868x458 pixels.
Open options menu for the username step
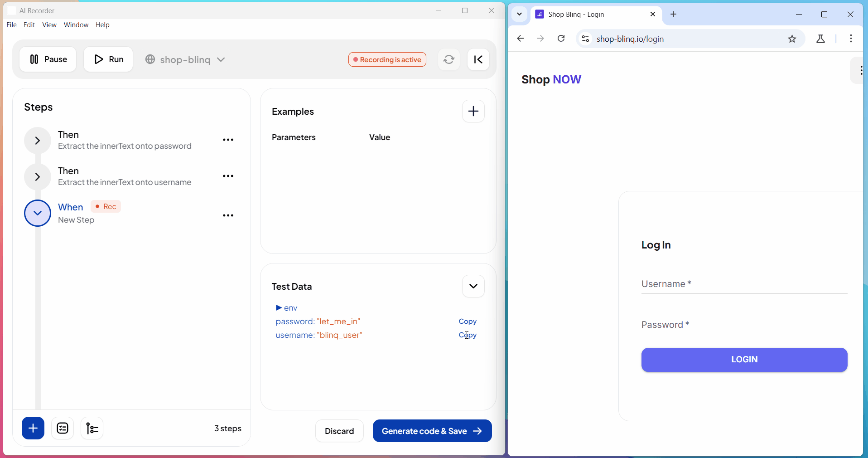click(x=228, y=176)
